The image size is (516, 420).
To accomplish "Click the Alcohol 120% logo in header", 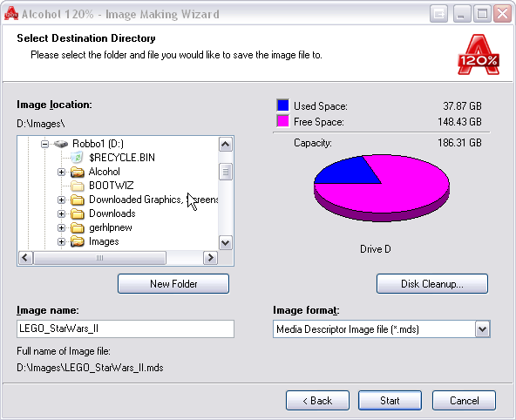I will coord(479,55).
